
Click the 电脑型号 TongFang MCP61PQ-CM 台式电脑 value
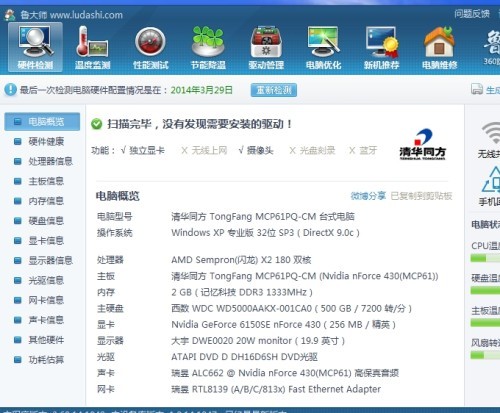pyautogui.click(x=263, y=217)
